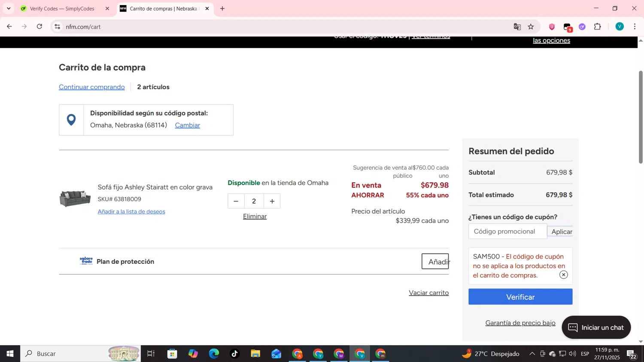This screenshot has height=362, width=644.
Task: Dismiss the SAM500 coupon error message
Action: click(x=563, y=275)
